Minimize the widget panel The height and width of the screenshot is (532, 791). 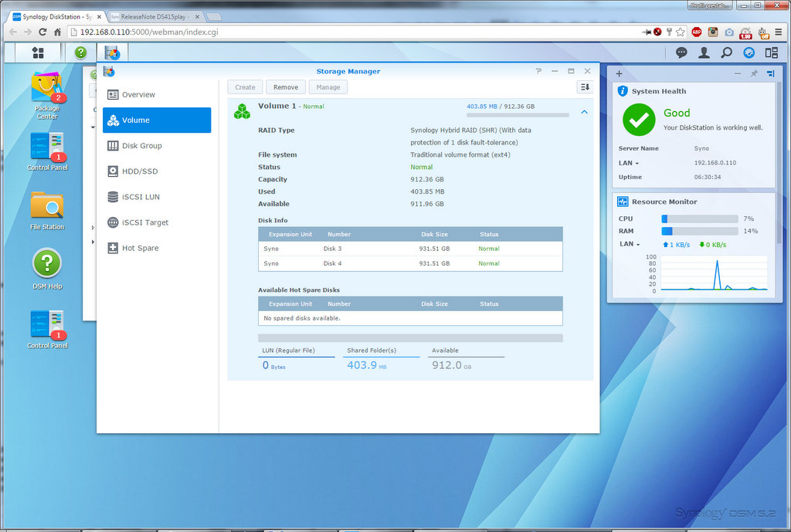[x=738, y=73]
